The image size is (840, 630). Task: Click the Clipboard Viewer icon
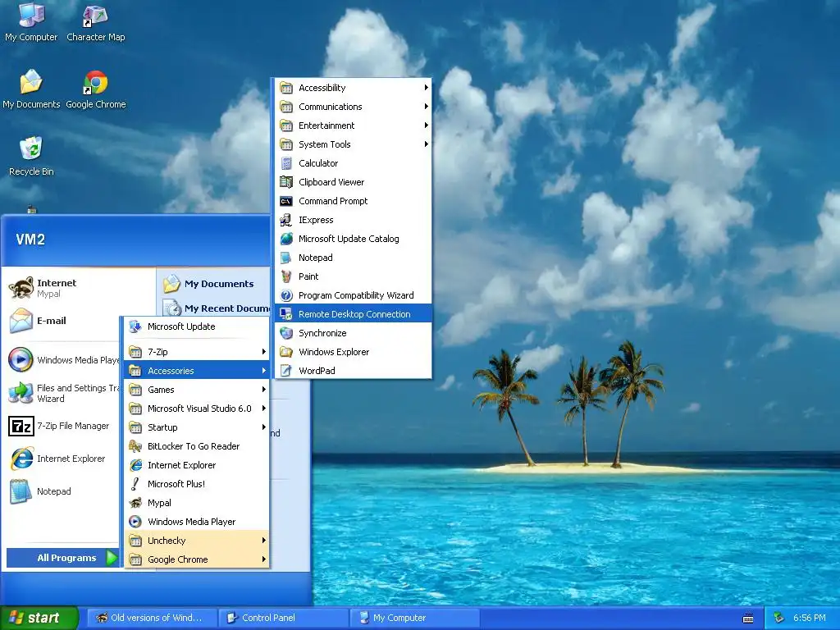coord(286,182)
